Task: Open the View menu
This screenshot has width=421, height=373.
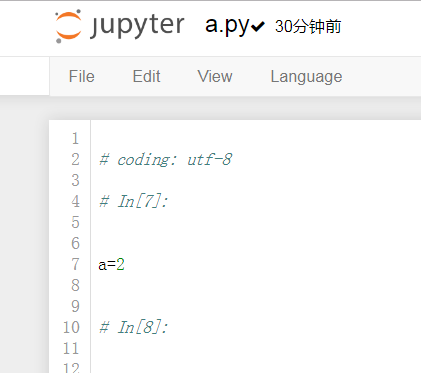Action: [215, 76]
